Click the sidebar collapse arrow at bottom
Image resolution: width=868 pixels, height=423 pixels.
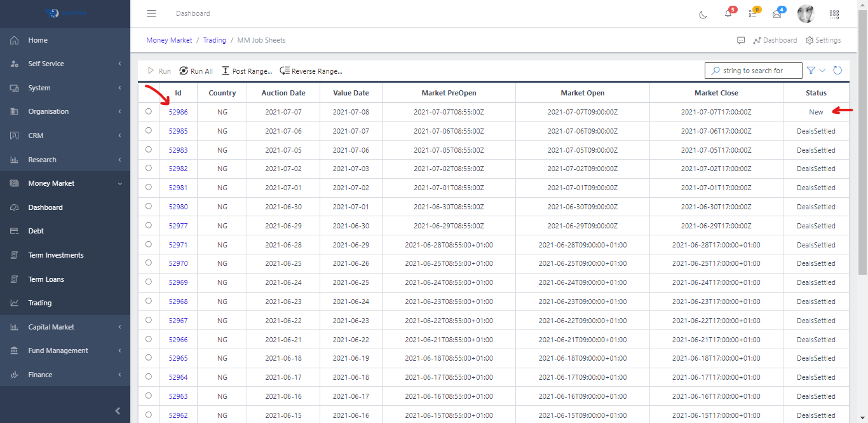[x=117, y=410]
